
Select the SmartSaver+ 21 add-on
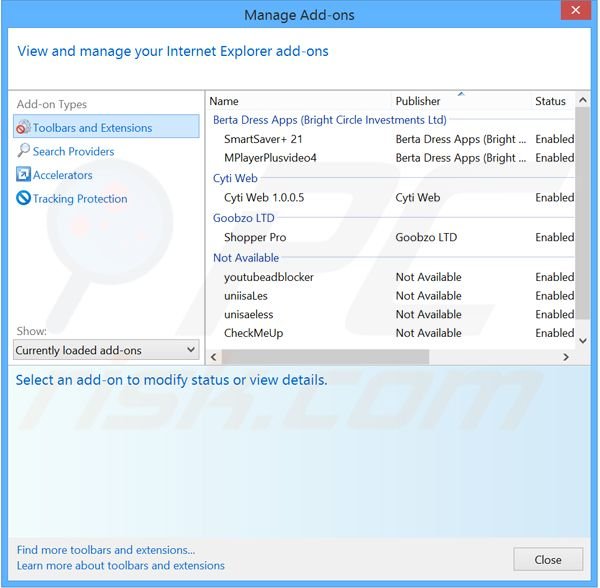(x=263, y=139)
